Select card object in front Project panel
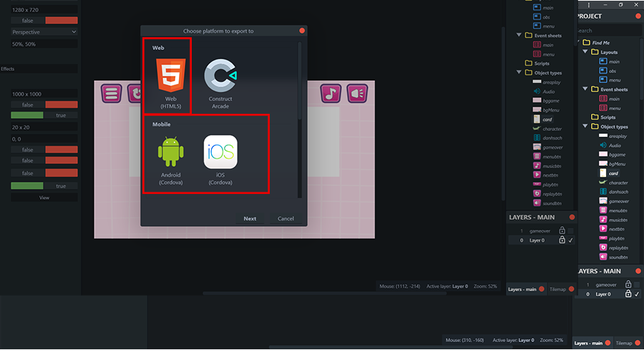Viewport: 644px width, 350px height. pos(609,173)
